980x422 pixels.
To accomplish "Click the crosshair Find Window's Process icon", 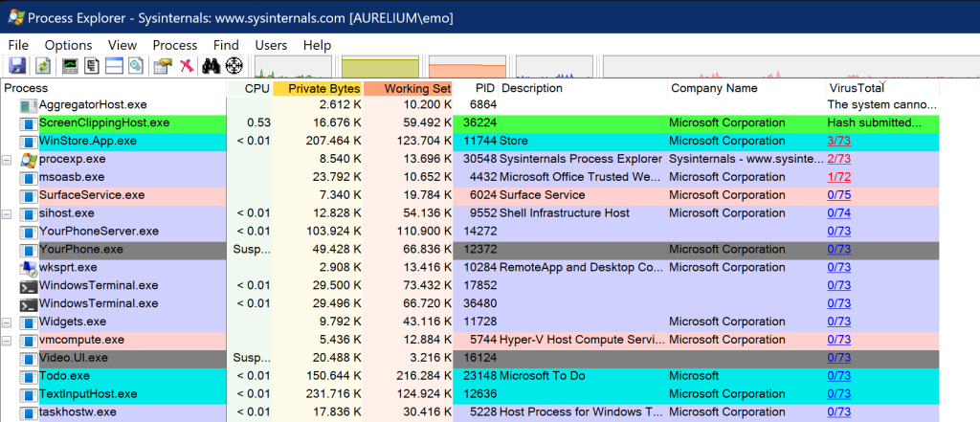I will [234, 65].
